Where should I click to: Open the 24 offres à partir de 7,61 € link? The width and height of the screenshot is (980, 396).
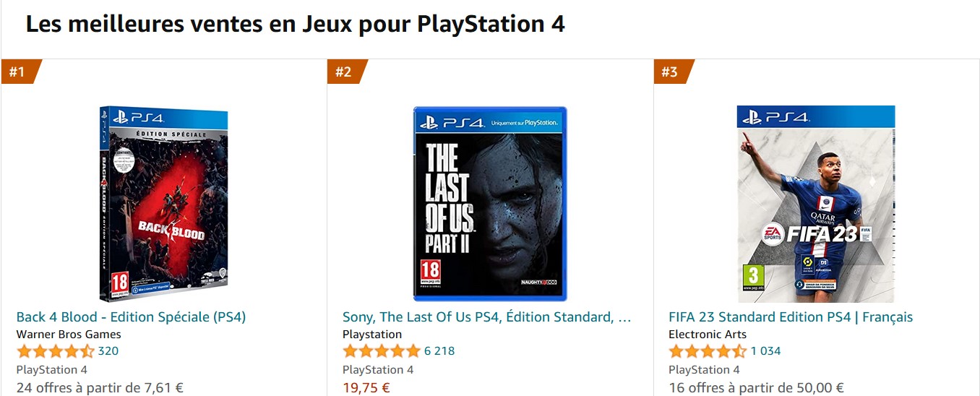pos(100,388)
